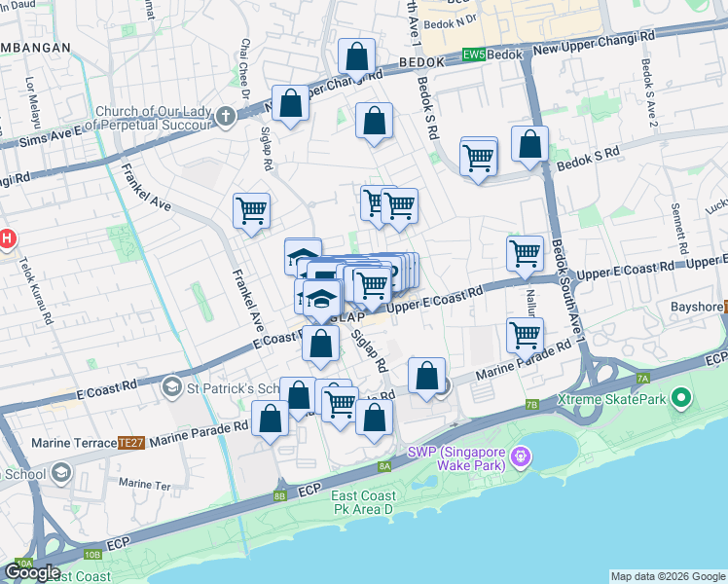Click the Bayshore station label
728x584 pixels.
pos(697,307)
